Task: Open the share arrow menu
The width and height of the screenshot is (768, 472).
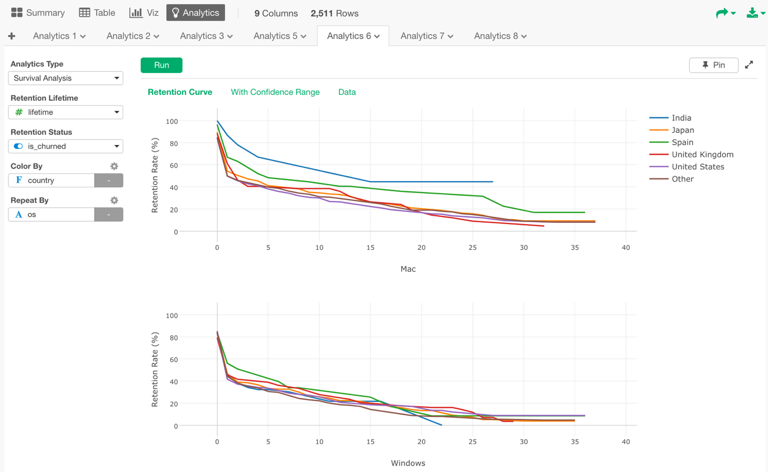Action: 724,13
